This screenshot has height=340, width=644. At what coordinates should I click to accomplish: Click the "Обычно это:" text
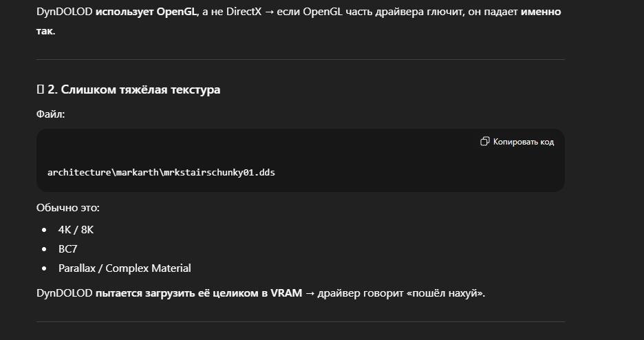tap(68, 207)
